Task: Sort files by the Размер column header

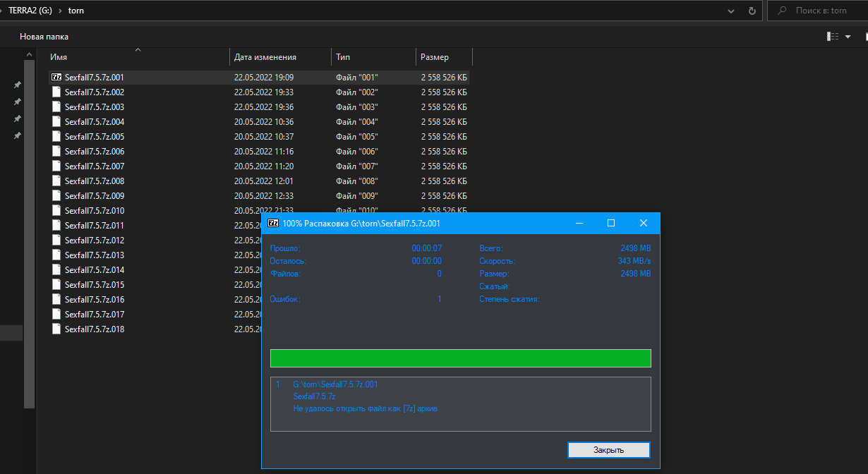Action: coord(435,57)
